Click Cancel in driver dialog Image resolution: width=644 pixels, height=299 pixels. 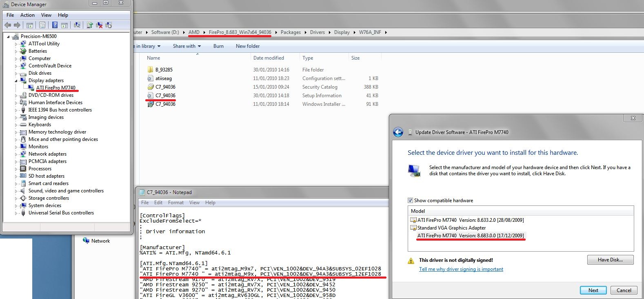[x=624, y=290]
